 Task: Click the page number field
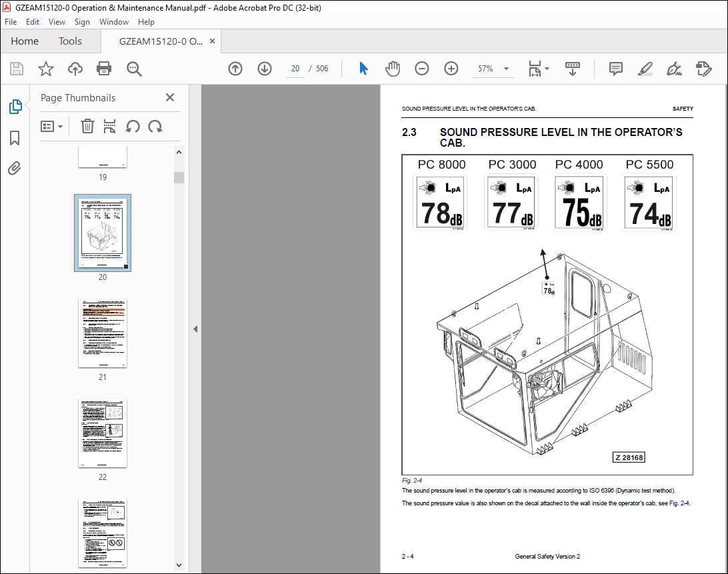[x=295, y=69]
